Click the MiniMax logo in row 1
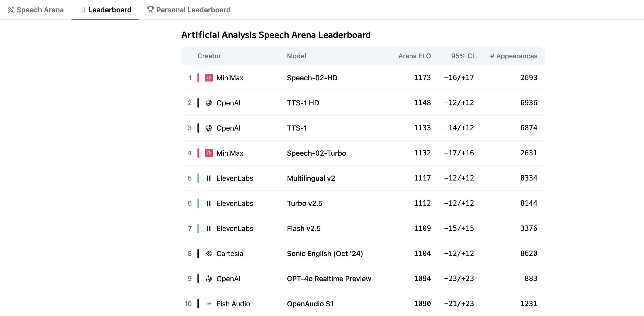Viewport: 644px width, 316px height. [x=209, y=78]
